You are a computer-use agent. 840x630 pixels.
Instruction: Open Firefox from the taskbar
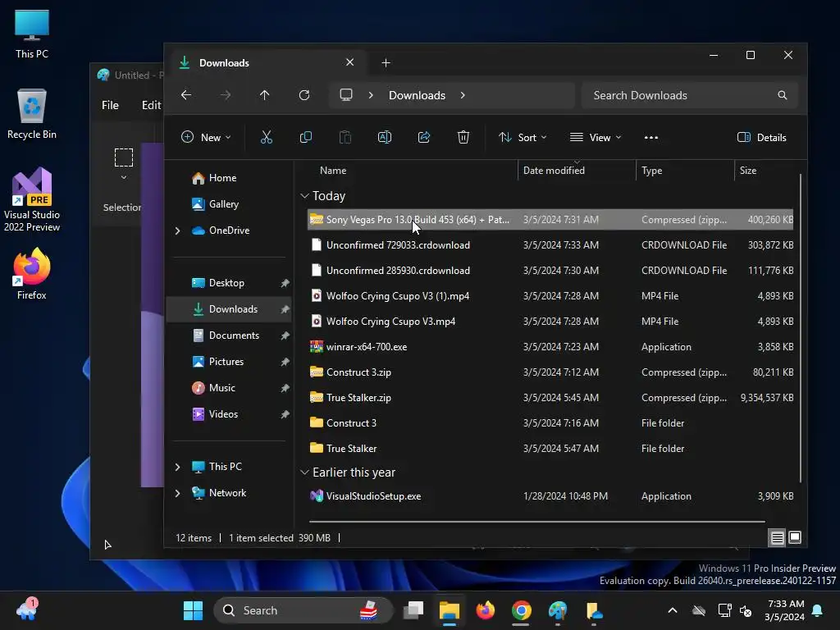(486, 610)
